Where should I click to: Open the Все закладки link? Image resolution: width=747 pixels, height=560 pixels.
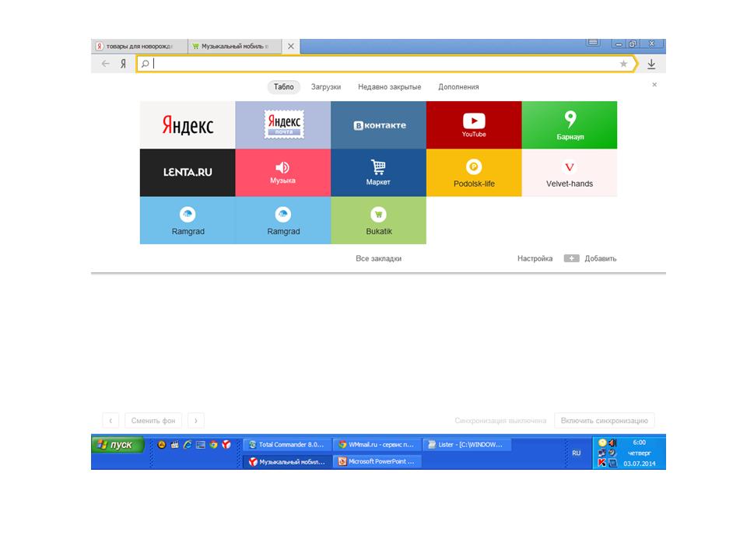(x=378, y=258)
